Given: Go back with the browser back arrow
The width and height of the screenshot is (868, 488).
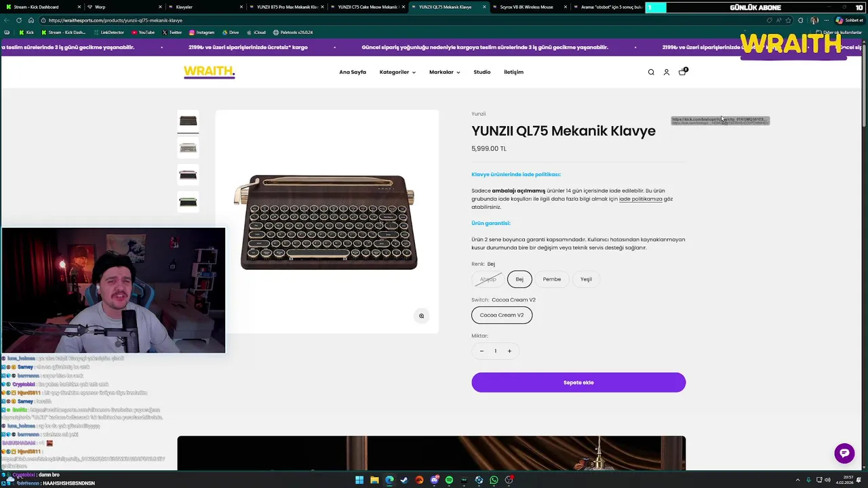Looking at the screenshot, I should 6,20.
